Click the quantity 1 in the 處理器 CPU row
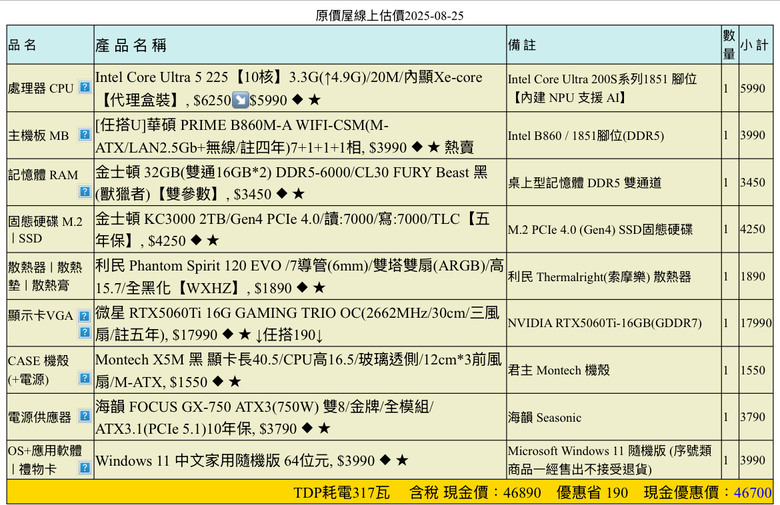The image size is (780, 505). point(726,89)
